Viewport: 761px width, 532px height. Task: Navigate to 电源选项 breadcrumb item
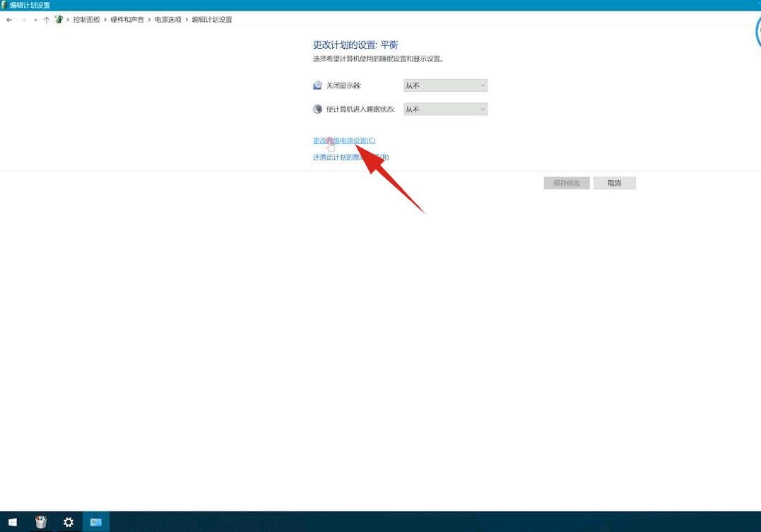[x=167, y=20]
